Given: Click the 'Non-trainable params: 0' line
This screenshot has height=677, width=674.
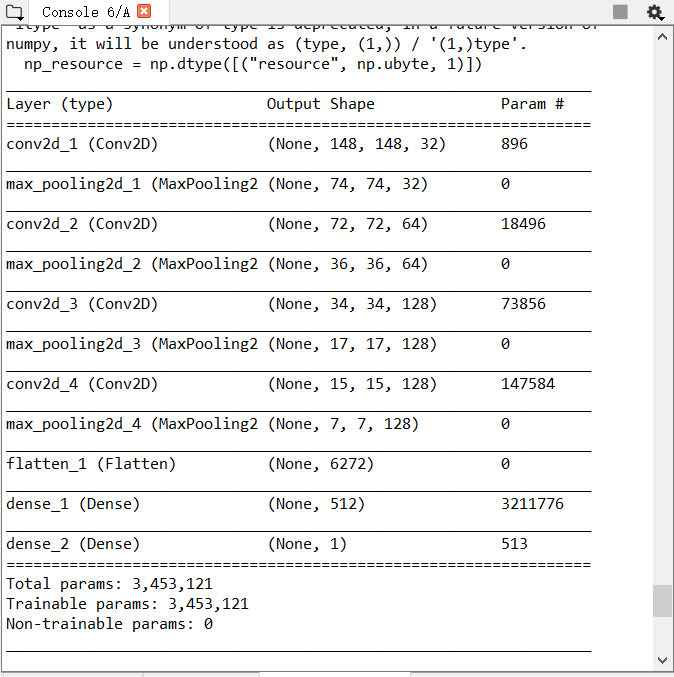Looking at the screenshot, I should click(109, 624).
